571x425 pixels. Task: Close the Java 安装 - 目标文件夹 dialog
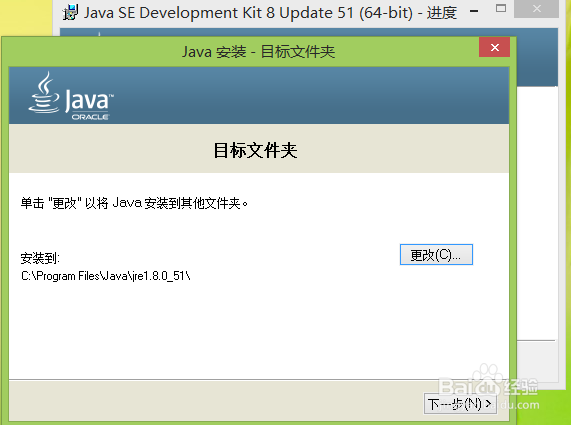494,47
